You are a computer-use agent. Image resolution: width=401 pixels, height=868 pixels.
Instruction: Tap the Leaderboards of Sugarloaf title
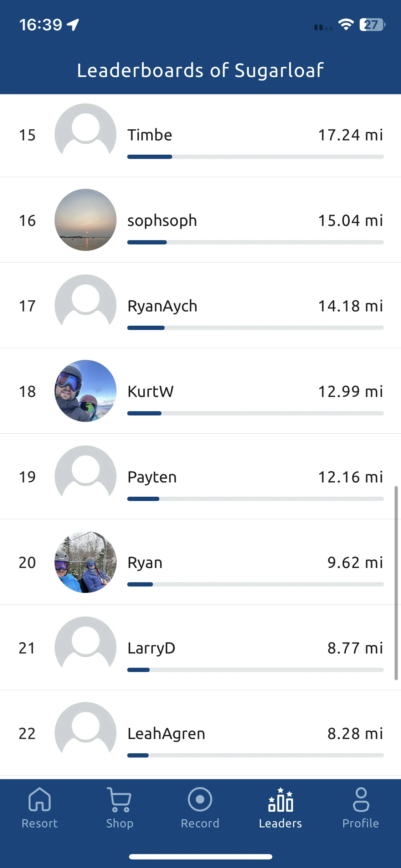click(x=200, y=70)
